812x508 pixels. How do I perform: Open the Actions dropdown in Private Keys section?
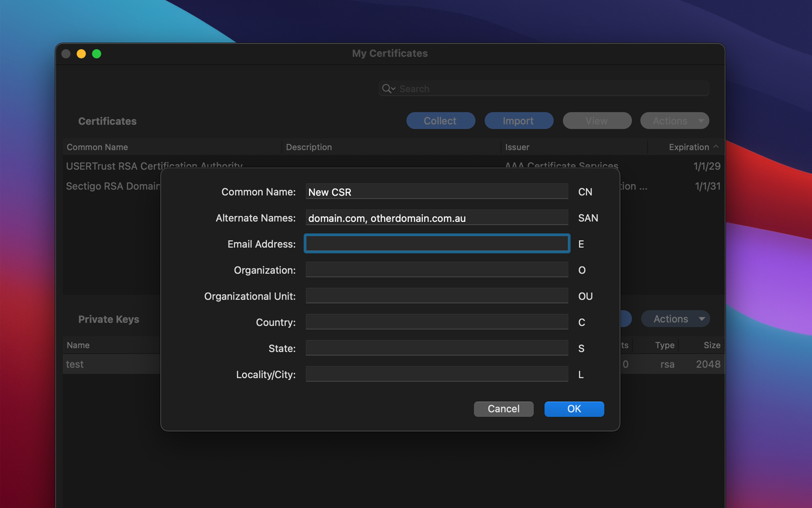[x=675, y=318]
